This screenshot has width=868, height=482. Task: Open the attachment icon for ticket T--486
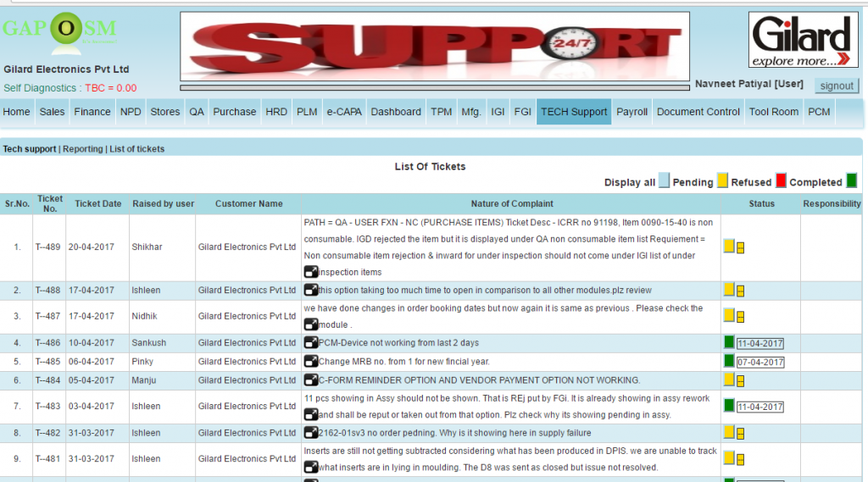[311, 342]
